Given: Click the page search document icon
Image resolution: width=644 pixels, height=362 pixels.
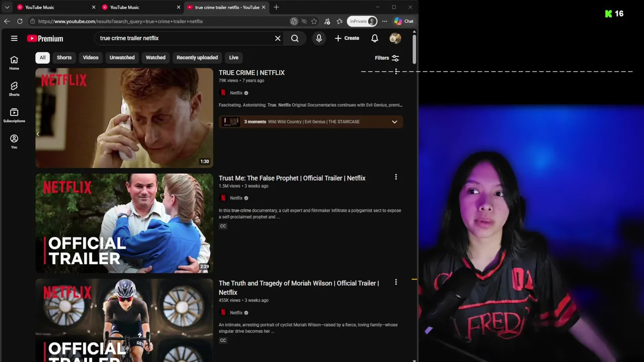Looking at the screenshot, I should pos(294,21).
